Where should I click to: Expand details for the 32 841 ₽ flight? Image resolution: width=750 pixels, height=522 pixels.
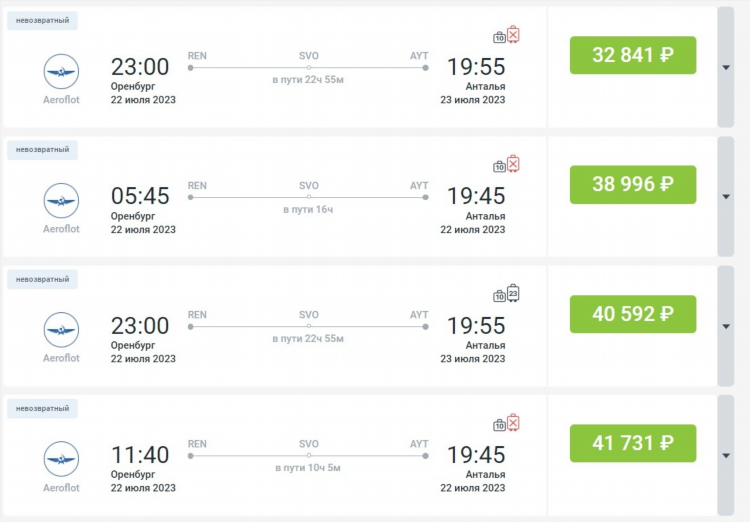click(726, 67)
